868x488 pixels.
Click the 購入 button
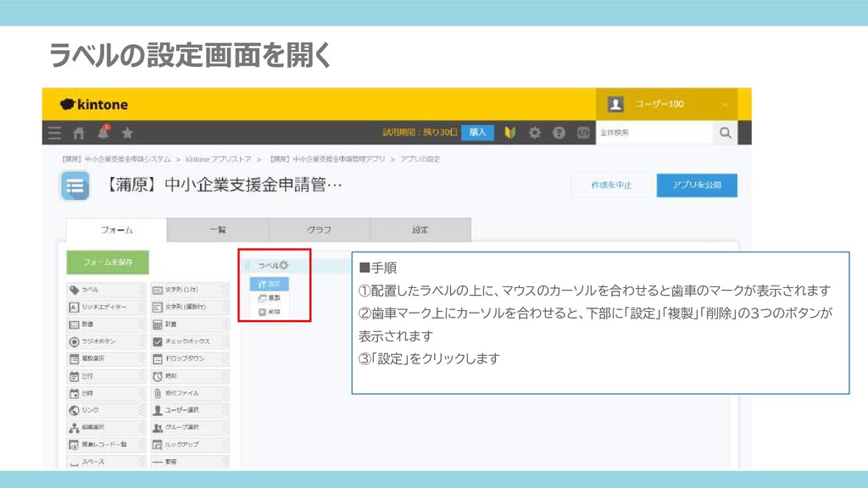[477, 132]
